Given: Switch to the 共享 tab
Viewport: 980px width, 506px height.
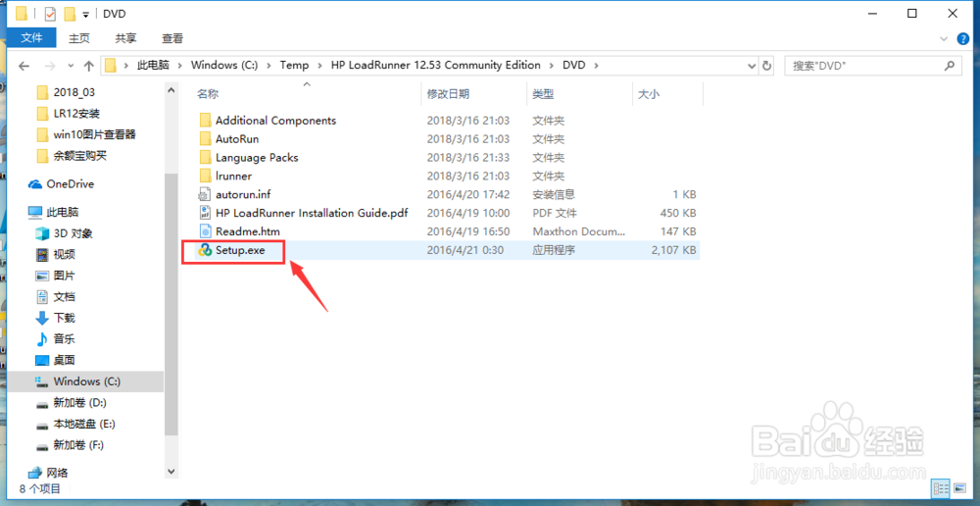Looking at the screenshot, I should tap(125, 38).
